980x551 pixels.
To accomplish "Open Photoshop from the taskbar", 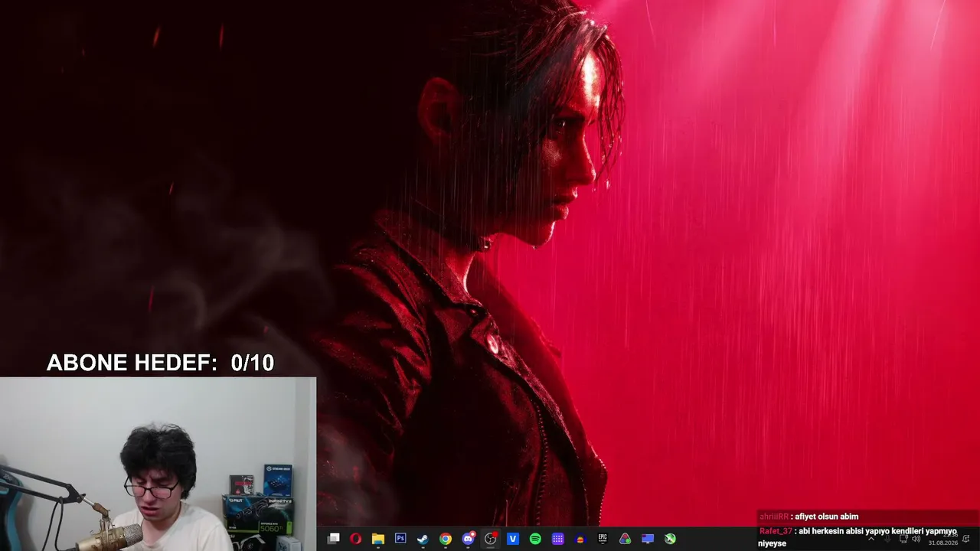I will coord(400,539).
